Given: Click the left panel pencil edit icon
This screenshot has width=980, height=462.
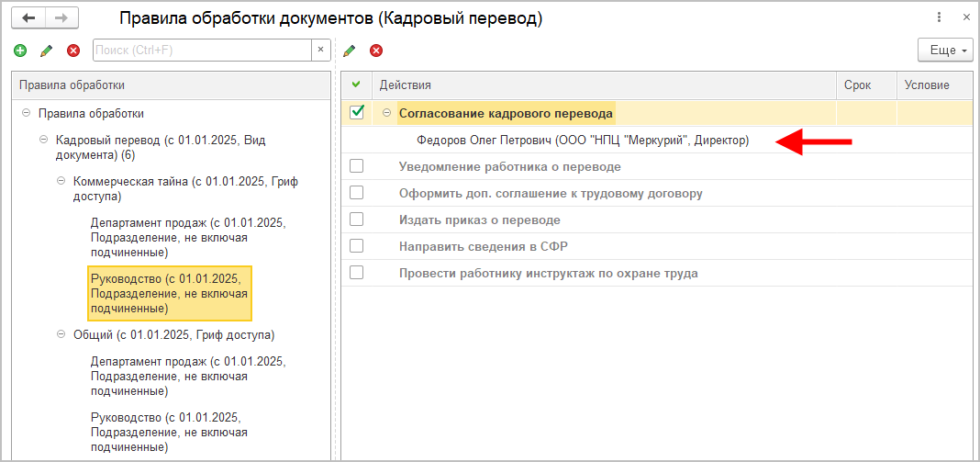Looking at the screenshot, I should (x=47, y=50).
